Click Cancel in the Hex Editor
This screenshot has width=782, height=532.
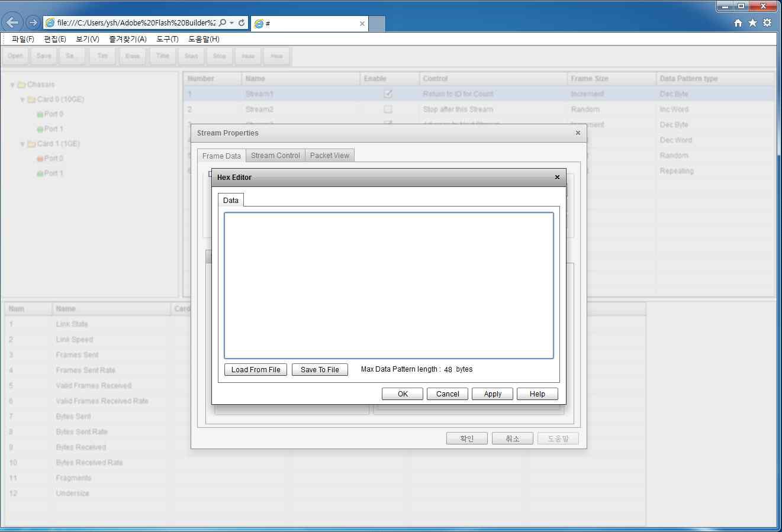point(448,394)
